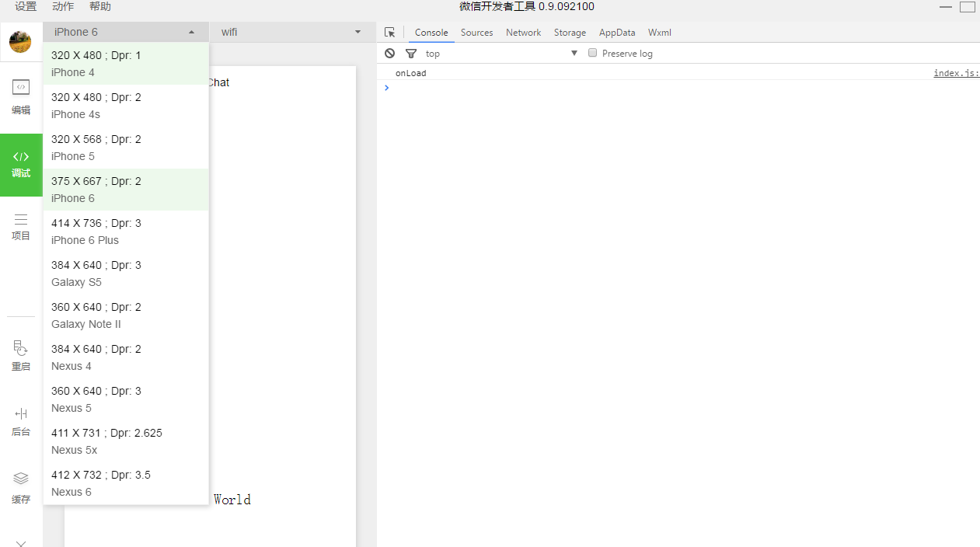Open the wifi network dropdown
980x547 pixels.
click(x=291, y=32)
